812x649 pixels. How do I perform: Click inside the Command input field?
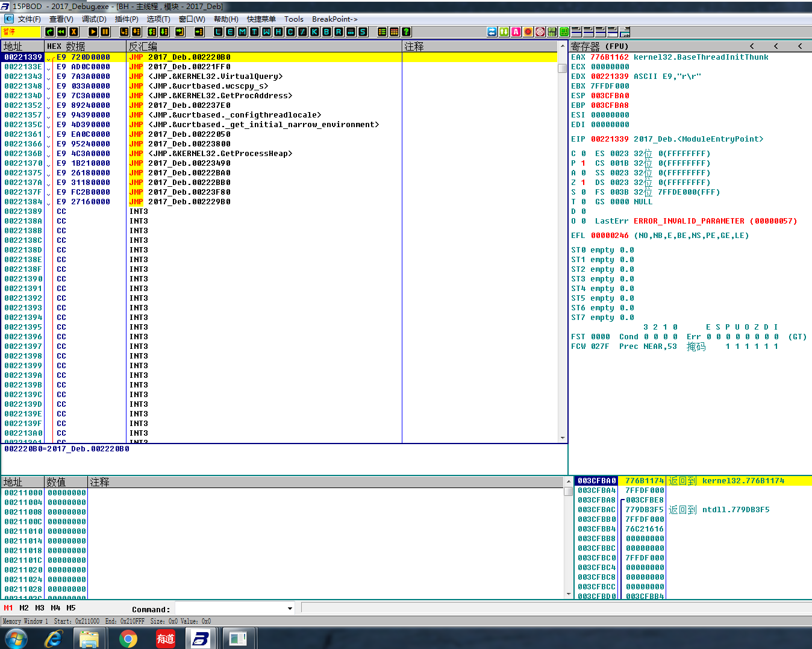point(230,609)
